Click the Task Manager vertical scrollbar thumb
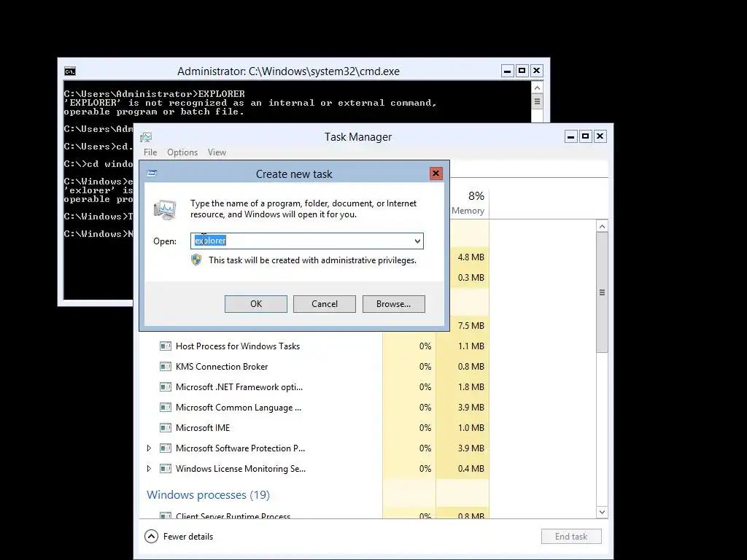 [602, 292]
